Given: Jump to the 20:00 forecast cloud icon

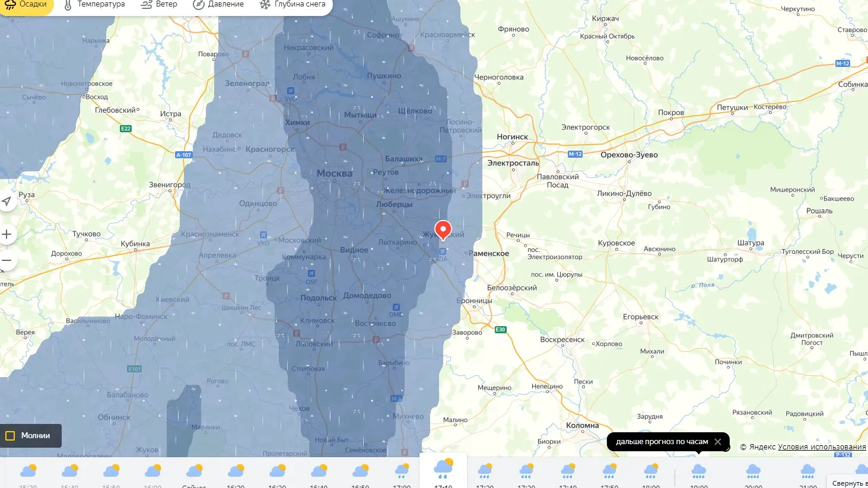Looking at the screenshot, I should point(753,472).
